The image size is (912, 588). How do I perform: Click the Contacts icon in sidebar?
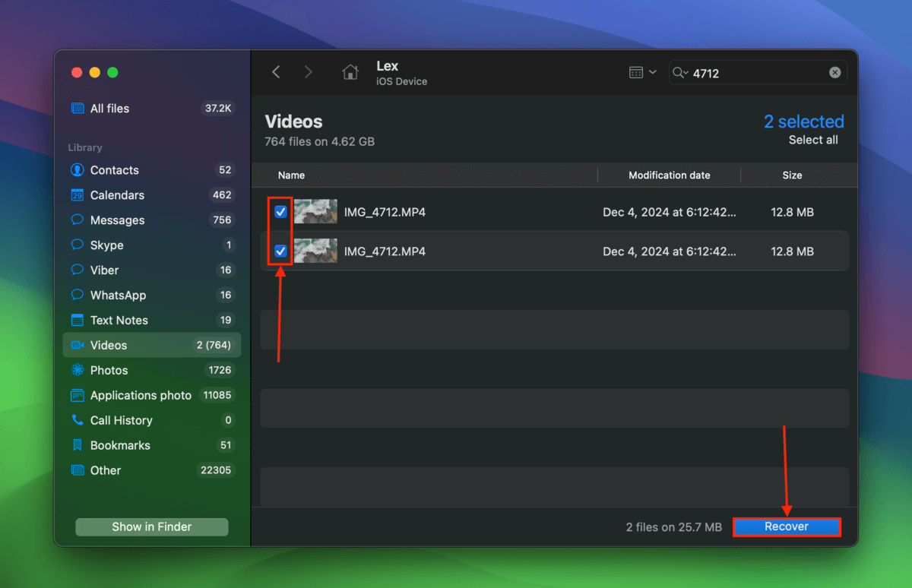77,170
